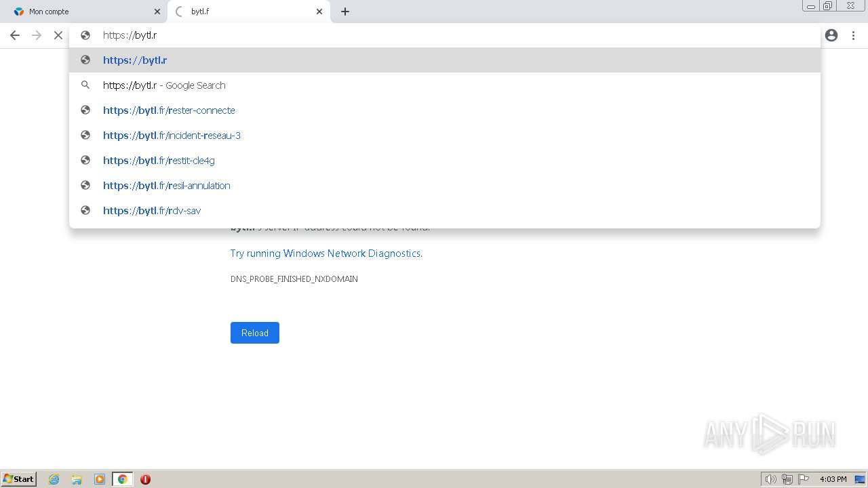The width and height of the screenshot is (868, 488).
Task: Select the https://bytl.r top suggestion
Action: (x=445, y=60)
